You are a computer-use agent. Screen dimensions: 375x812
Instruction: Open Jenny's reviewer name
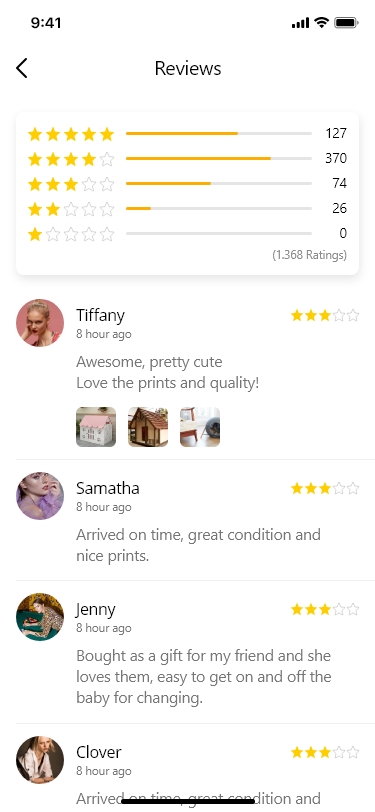pos(96,610)
